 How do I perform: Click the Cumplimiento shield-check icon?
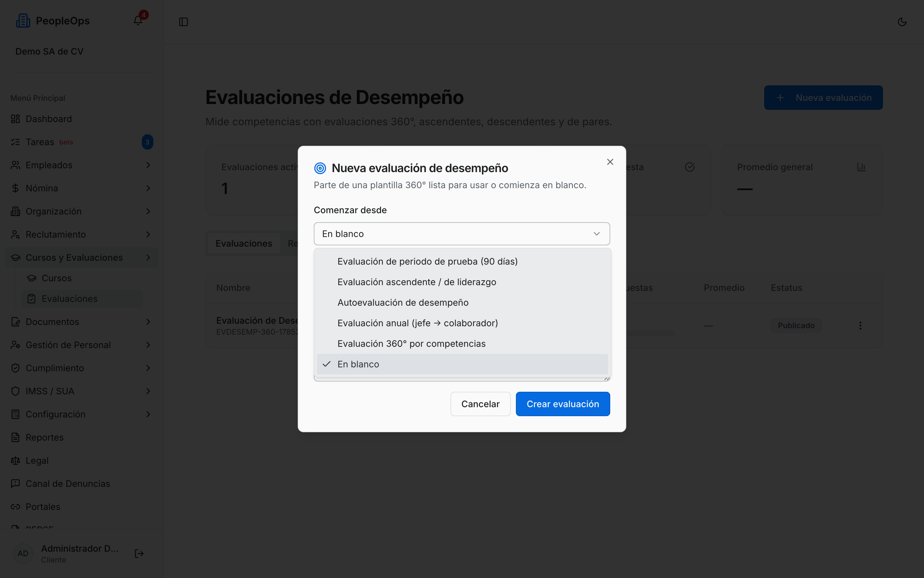15,368
